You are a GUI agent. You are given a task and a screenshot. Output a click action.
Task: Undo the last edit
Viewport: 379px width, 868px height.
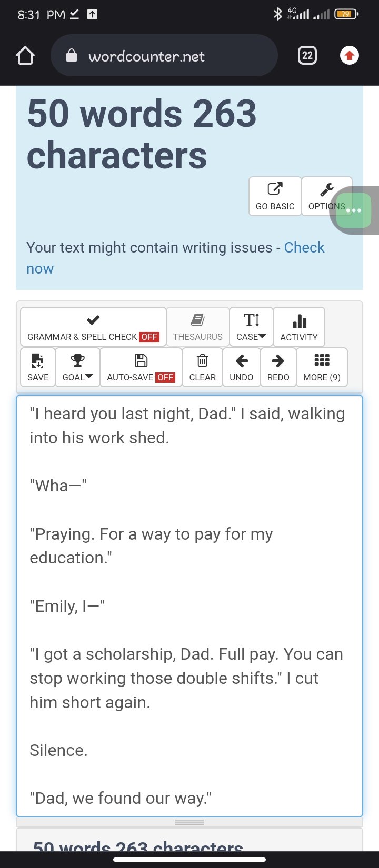point(242,367)
